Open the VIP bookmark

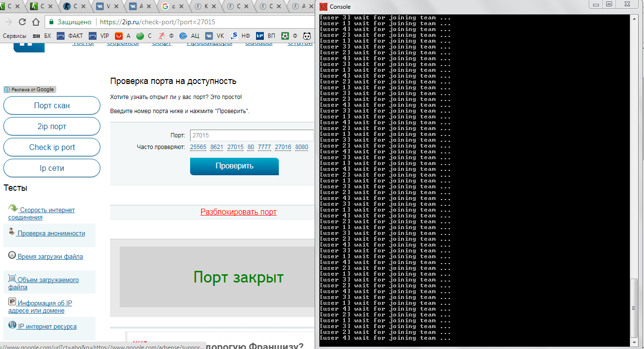click(x=99, y=35)
